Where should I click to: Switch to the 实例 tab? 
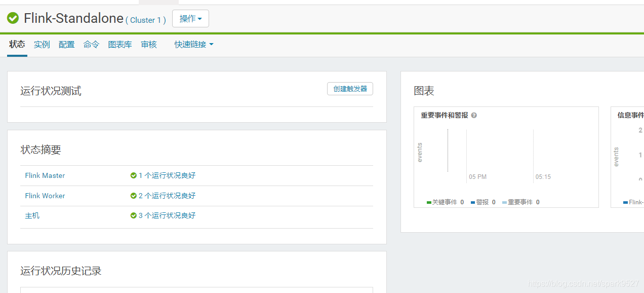[x=42, y=45]
